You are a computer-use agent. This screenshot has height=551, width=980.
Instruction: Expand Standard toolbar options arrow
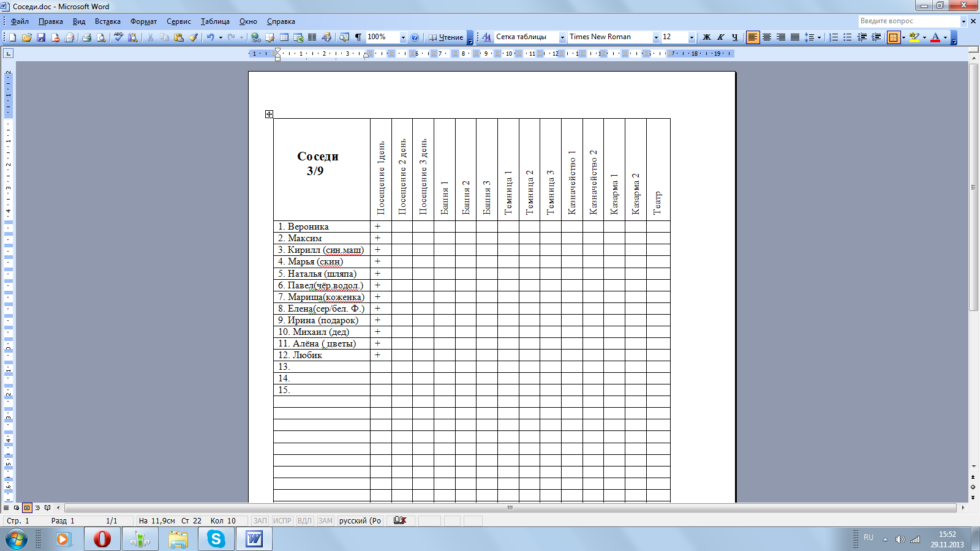pyautogui.click(x=470, y=37)
